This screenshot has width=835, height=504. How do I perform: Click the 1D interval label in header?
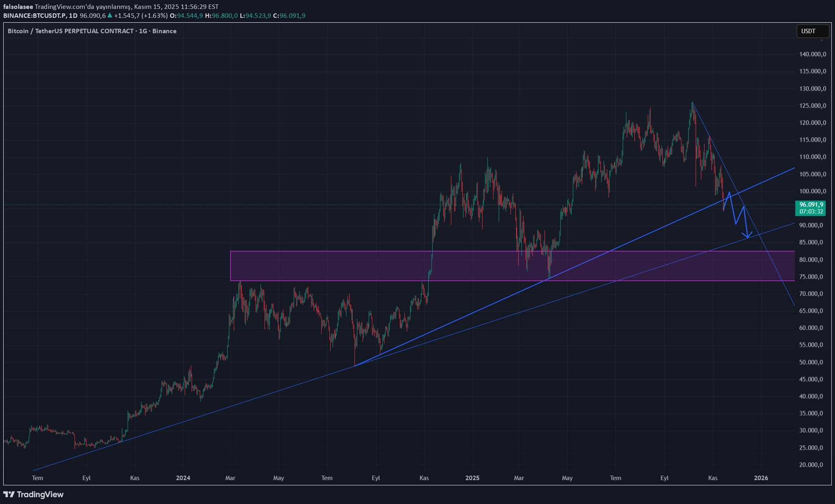73,15
